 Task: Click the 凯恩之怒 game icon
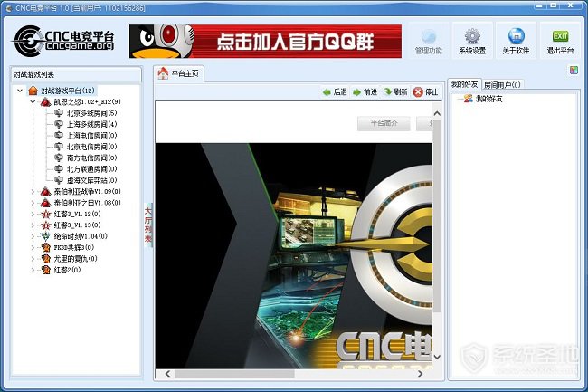[46, 101]
